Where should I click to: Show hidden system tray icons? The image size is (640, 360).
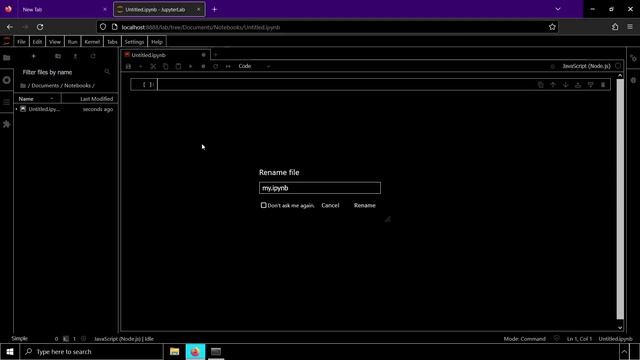[x=624, y=351]
